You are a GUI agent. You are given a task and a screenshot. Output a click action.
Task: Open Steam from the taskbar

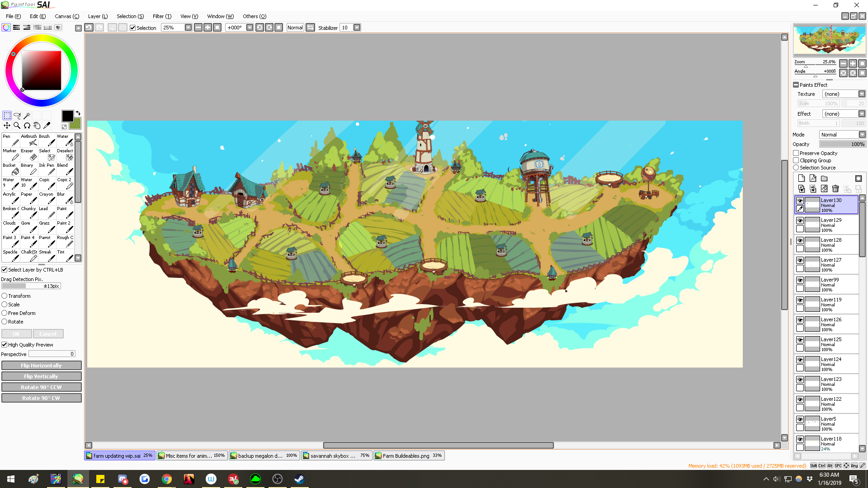[299, 479]
